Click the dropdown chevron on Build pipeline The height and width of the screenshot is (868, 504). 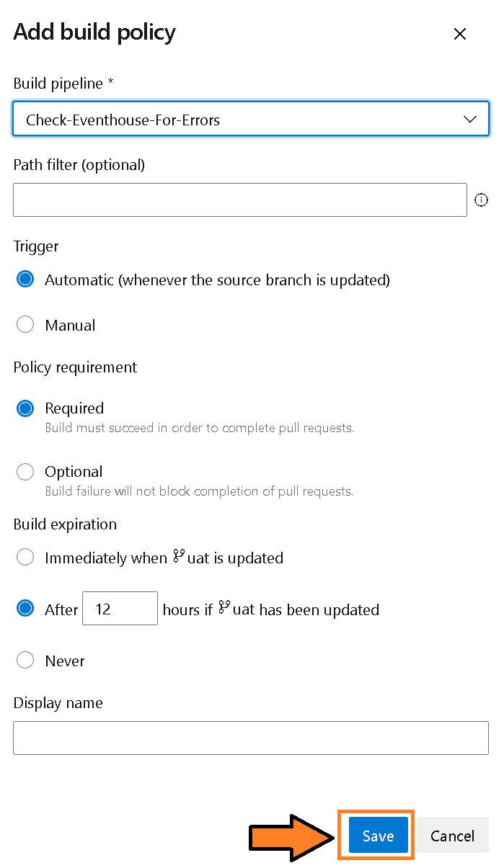tap(470, 118)
